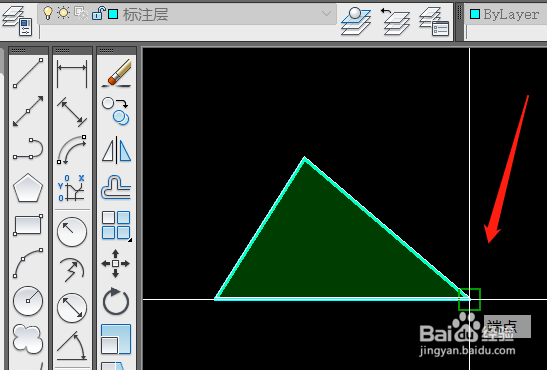Select the Revision Cloud tool
This screenshot has height=370, width=547.
click(28, 339)
